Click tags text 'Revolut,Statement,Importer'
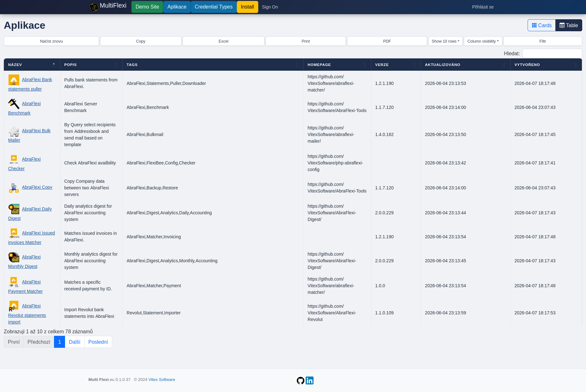586x392 pixels. [x=153, y=313]
